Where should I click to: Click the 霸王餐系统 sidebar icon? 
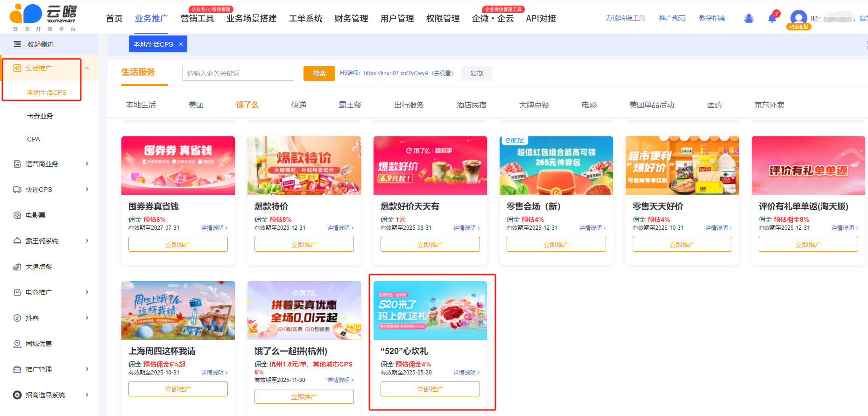point(17,241)
